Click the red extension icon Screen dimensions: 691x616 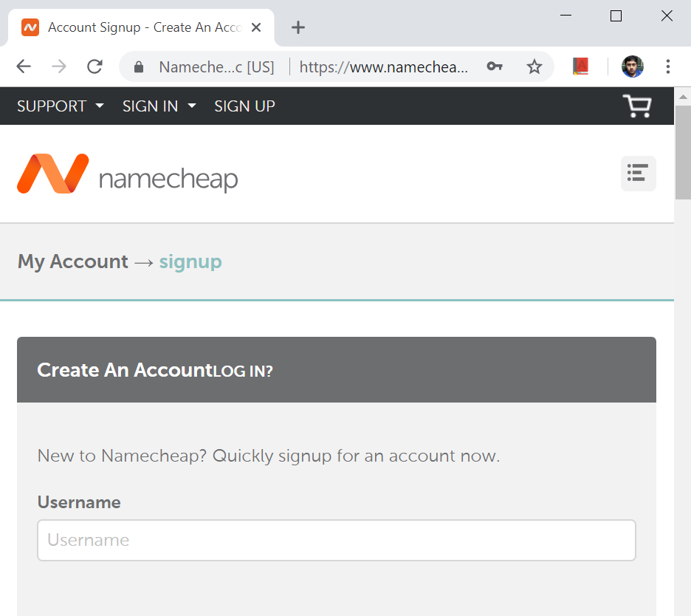click(580, 66)
